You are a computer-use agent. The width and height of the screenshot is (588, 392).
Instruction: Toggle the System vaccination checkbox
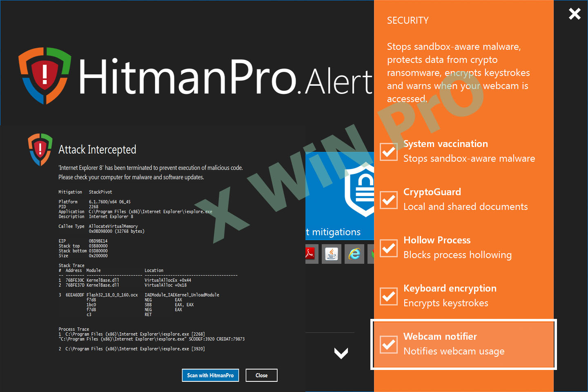click(x=388, y=152)
